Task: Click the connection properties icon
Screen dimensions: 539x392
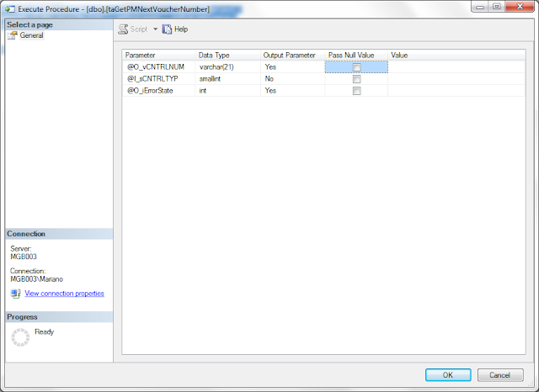Action: (15, 294)
